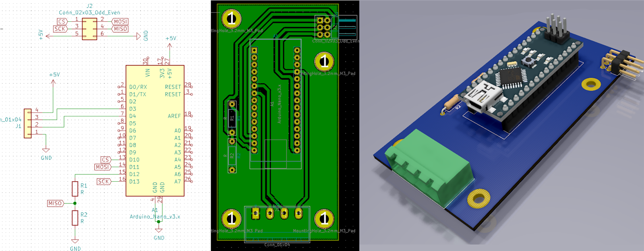Viewport: 644px width, 251px height.
Task: Click the A0 pin name
Action: tap(178, 131)
